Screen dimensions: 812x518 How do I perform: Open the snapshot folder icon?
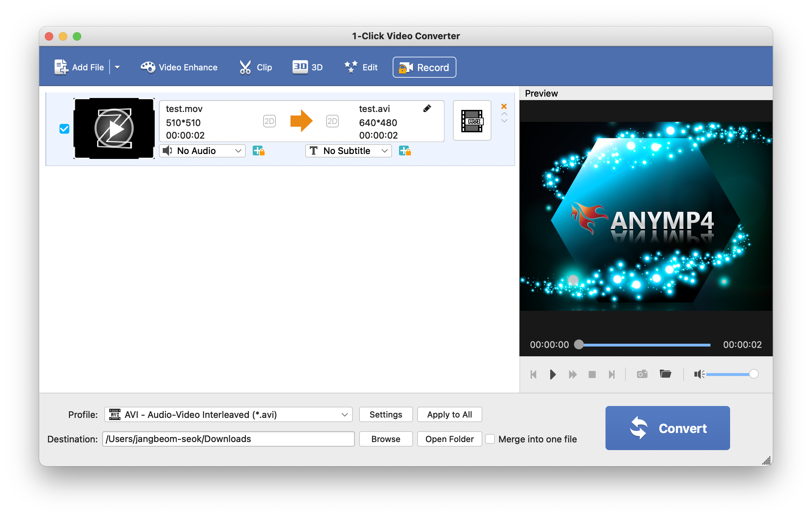[x=665, y=374]
